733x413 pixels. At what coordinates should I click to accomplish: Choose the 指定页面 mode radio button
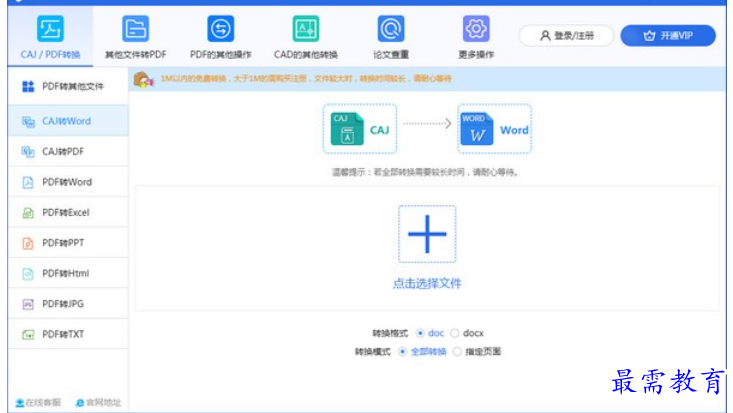coord(457,352)
